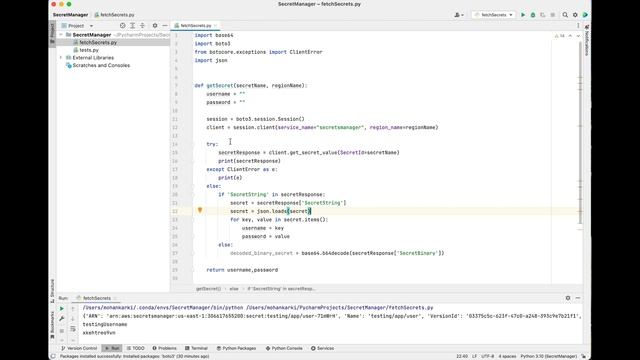Click the stop icon in the main toolbar
640x360 pixels.
click(553, 15)
